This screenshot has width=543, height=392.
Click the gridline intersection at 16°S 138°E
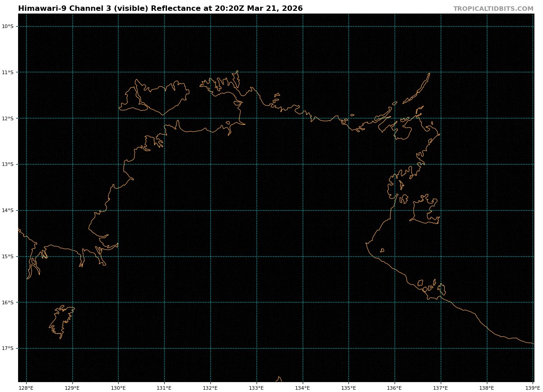coord(487,302)
